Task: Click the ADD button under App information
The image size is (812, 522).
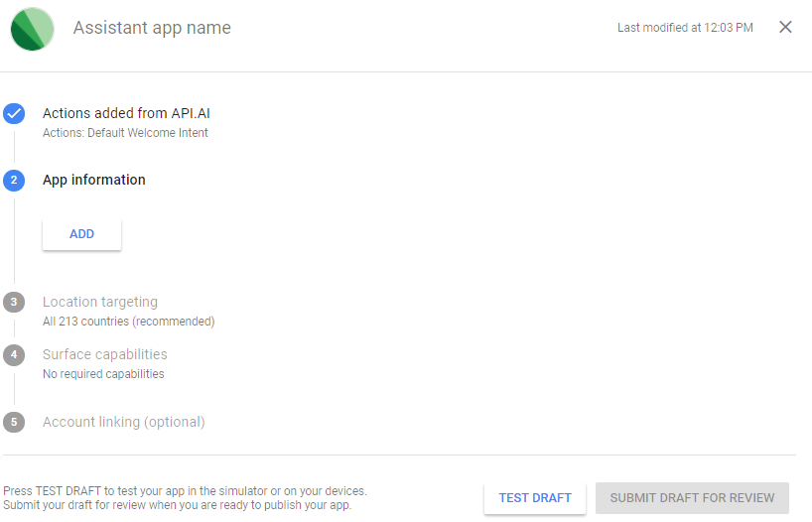Action: 81,234
